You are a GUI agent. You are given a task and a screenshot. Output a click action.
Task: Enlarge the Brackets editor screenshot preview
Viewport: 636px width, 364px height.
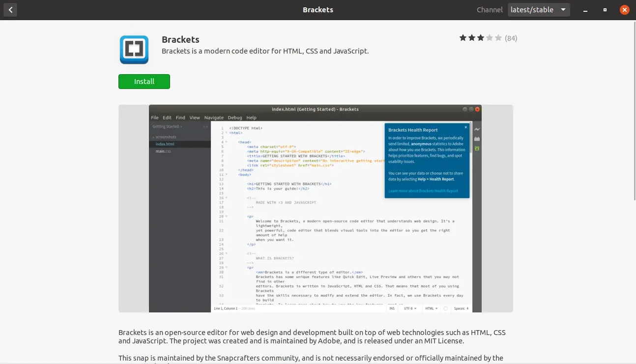point(316,208)
